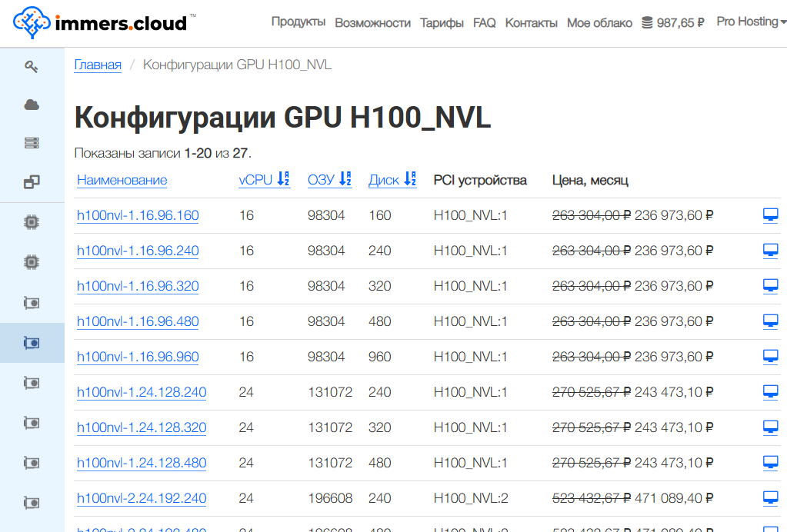Image resolution: width=787 pixels, height=532 pixels.
Task: Open the h100nvl-1.16.96.320 configuration link
Action: click(x=138, y=286)
